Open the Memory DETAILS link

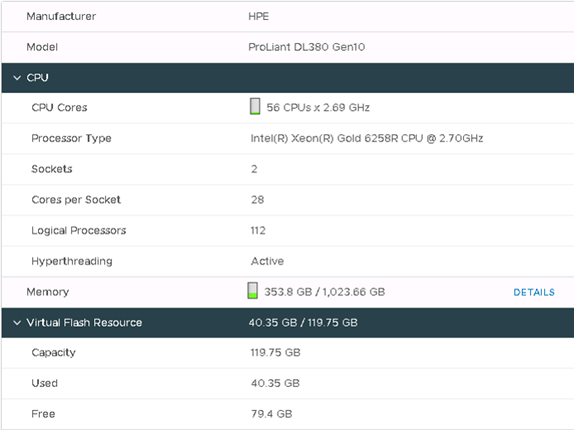[534, 292]
